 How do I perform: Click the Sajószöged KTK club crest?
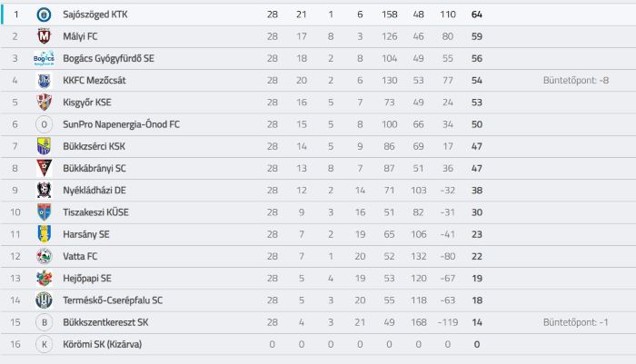pyautogui.click(x=44, y=15)
